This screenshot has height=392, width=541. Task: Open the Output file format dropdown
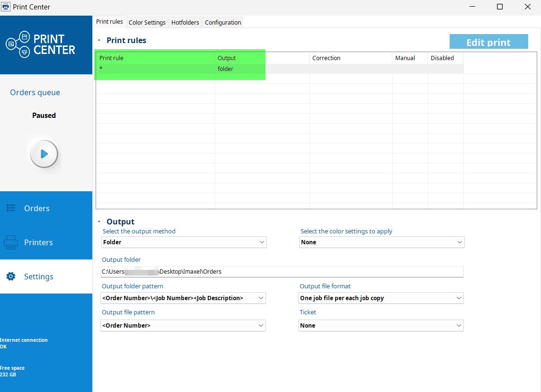(x=381, y=298)
